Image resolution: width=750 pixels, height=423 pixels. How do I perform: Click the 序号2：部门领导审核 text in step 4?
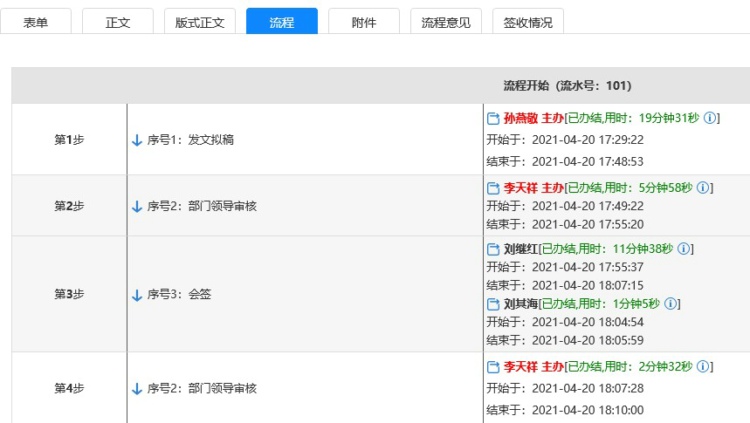click(x=202, y=388)
